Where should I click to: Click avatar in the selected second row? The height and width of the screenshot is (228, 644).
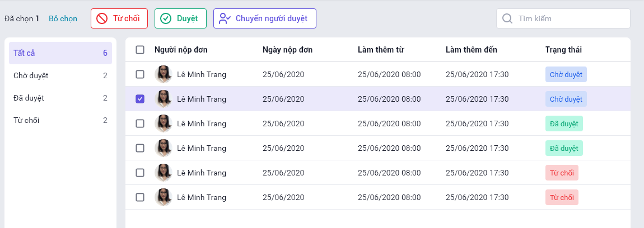coord(163,99)
